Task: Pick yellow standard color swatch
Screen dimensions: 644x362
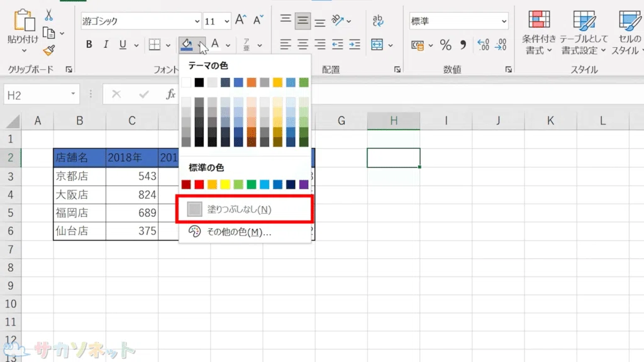Action: point(225,184)
